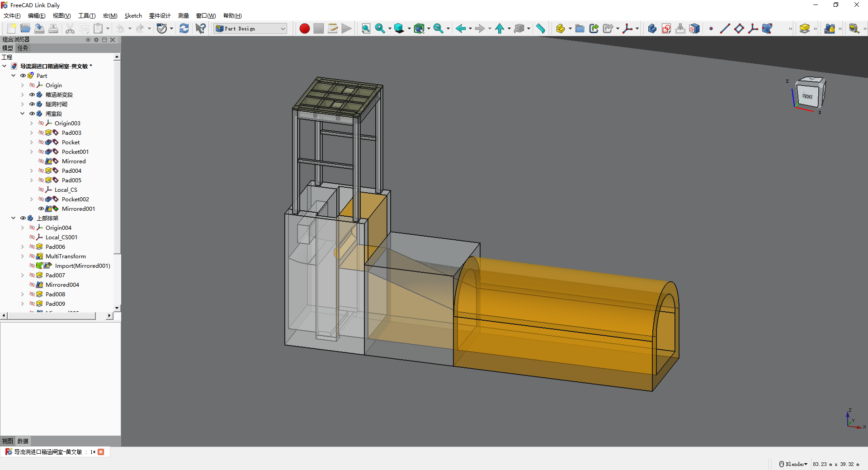Click the Fit All view icon
This screenshot has width=868, height=470.
(366, 28)
